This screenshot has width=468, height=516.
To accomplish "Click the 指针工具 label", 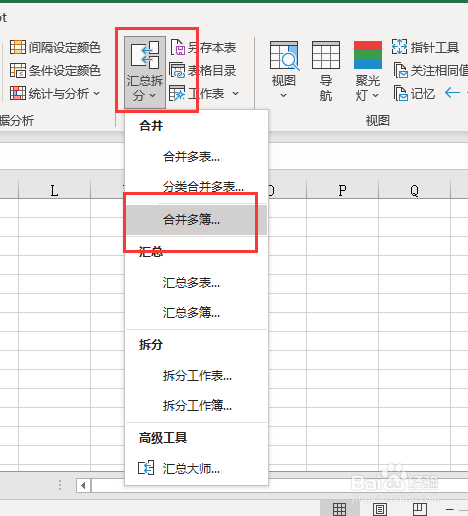I will coord(435,47).
